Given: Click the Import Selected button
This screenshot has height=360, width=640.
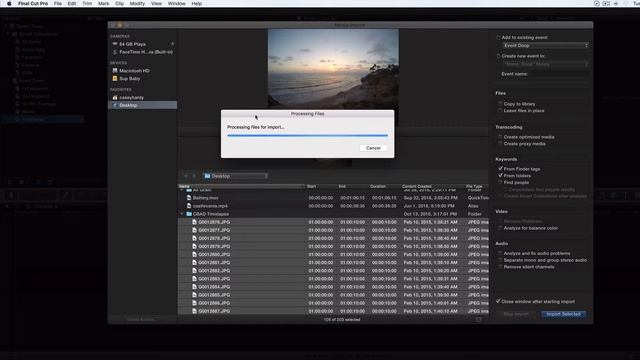Looking at the screenshot, I should click(x=563, y=314).
